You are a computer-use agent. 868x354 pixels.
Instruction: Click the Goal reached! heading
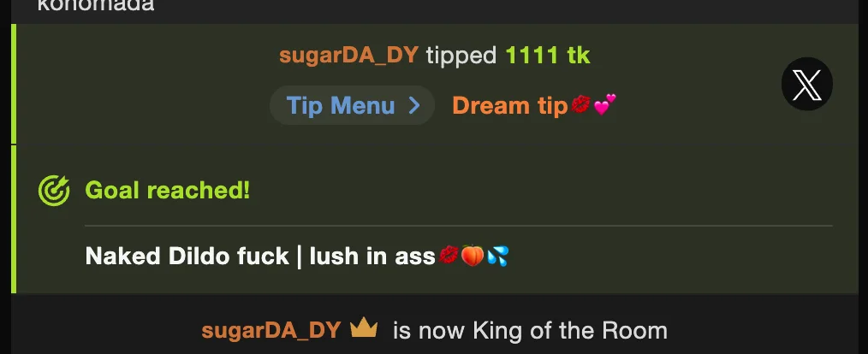click(x=167, y=191)
